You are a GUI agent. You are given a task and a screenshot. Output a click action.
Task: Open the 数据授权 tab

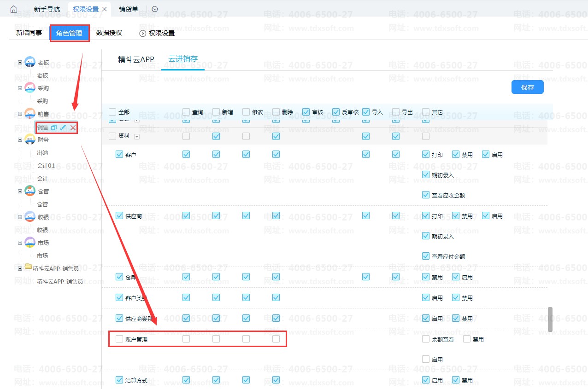click(109, 33)
